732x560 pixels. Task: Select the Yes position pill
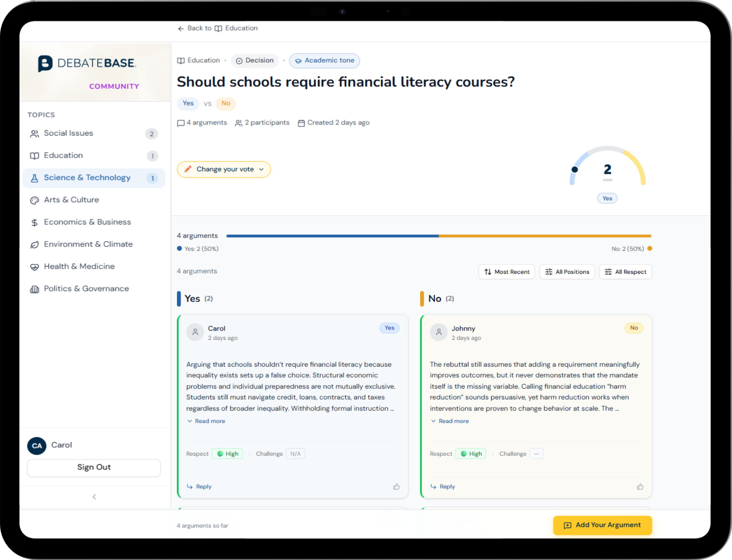pos(188,103)
